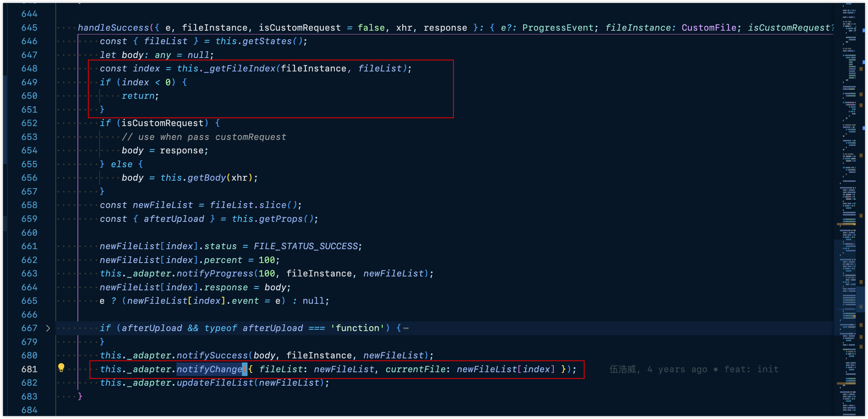Expand the folded region at line 667
The image size is (868, 419).
[48, 328]
